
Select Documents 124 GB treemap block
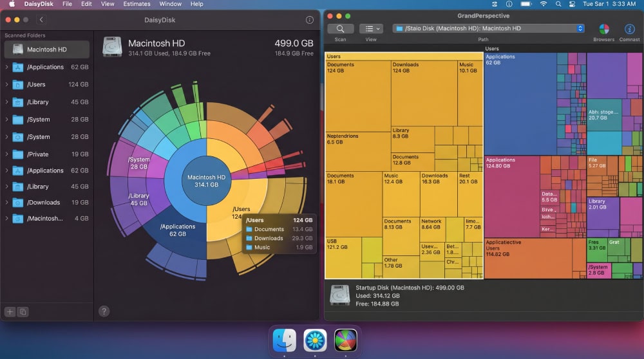click(357, 97)
